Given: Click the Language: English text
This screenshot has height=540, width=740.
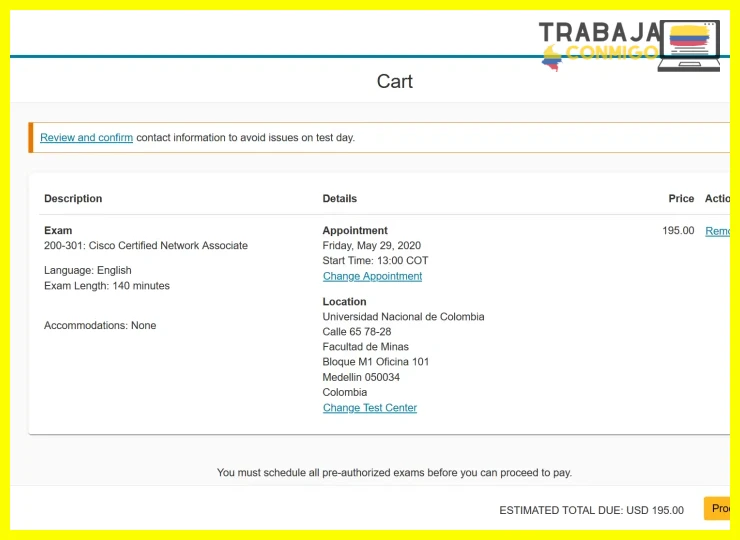Looking at the screenshot, I should pos(88,270).
